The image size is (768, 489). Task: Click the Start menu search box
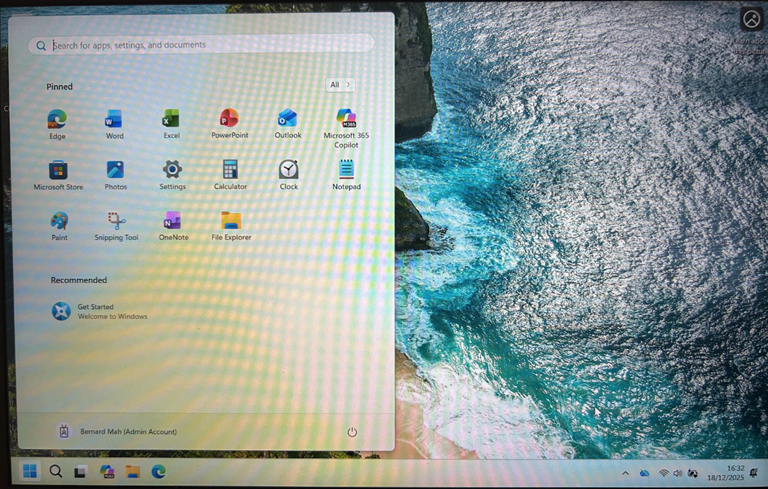tap(201, 45)
